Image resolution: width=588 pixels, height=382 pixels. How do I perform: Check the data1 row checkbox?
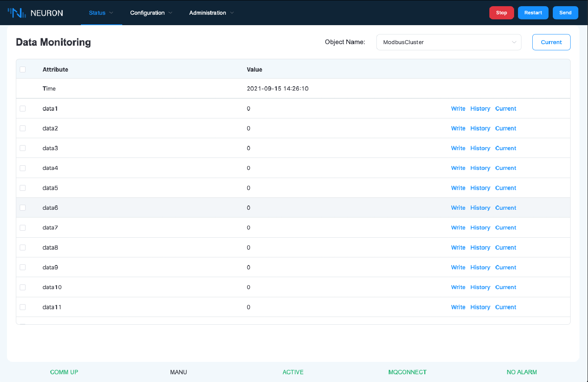click(x=23, y=108)
